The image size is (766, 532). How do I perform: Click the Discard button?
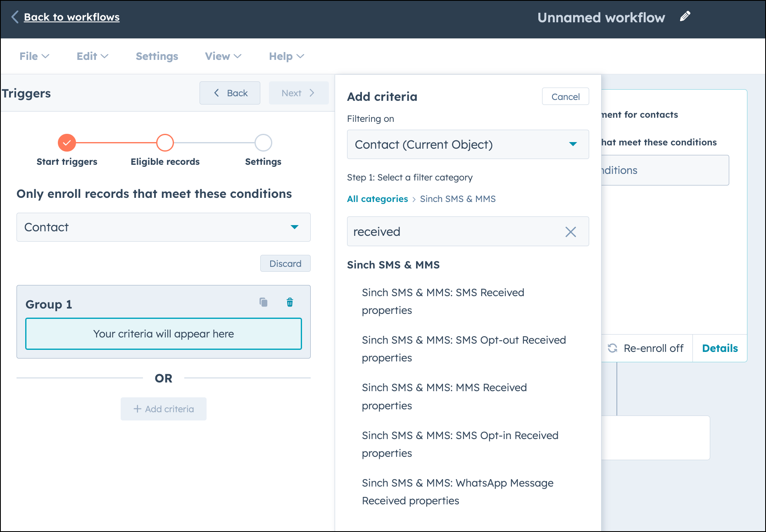click(285, 264)
